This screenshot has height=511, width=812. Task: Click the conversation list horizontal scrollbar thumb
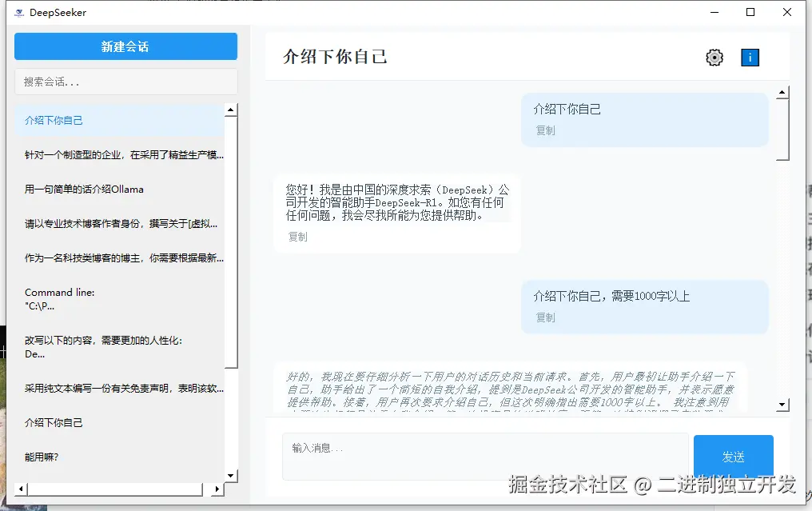pyautogui.click(x=115, y=489)
